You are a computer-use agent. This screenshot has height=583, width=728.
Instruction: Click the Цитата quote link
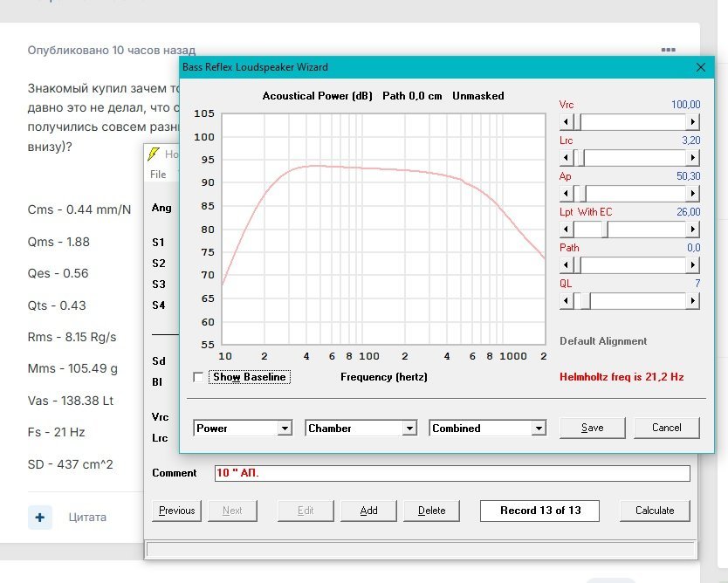click(x=87, y=517)
